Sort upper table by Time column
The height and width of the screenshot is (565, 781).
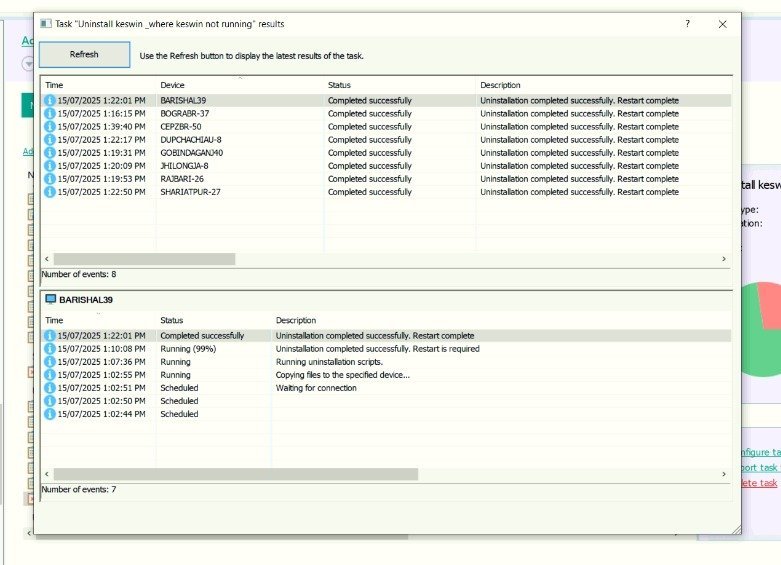click(54, 85)
